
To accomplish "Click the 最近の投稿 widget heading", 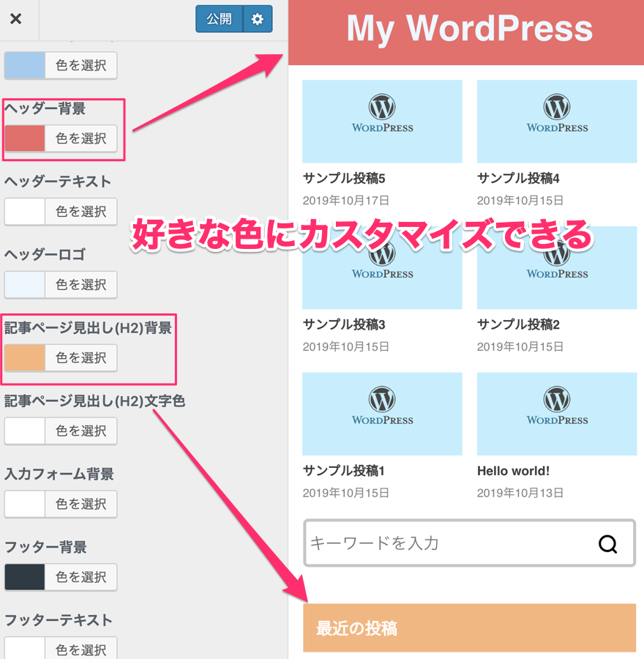I will tap(357, 628).
